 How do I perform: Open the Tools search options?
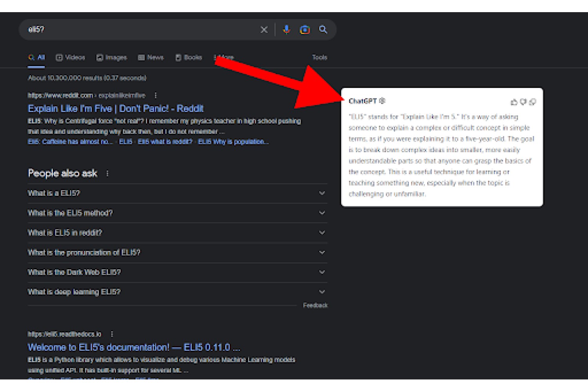pos(319,58)
